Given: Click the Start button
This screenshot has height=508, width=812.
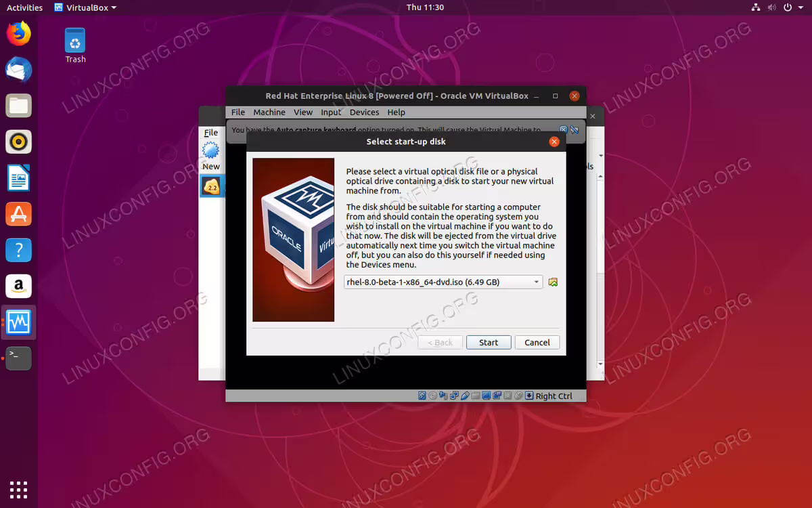Looking at the screenshot, I should tap(489, 343).
